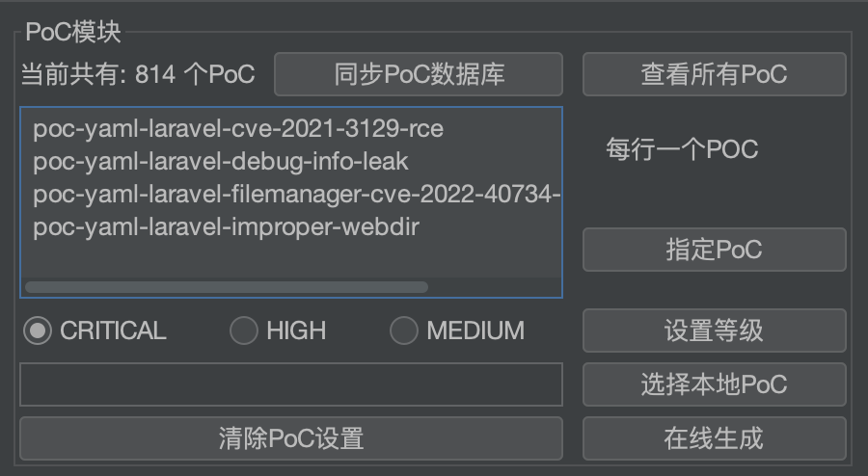This screenshot has width=868, height=476.
Task: Clear PoC settings with 清除PoC设置
Action: click(x=290, y=438)
